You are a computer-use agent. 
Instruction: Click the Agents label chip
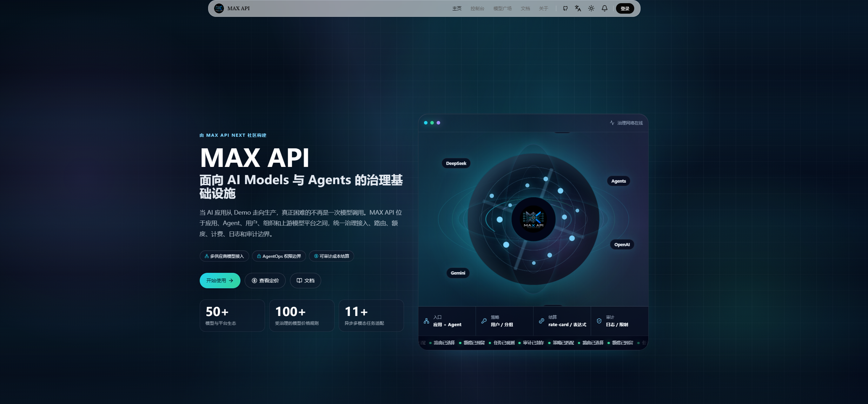click(x=618, y=181)
